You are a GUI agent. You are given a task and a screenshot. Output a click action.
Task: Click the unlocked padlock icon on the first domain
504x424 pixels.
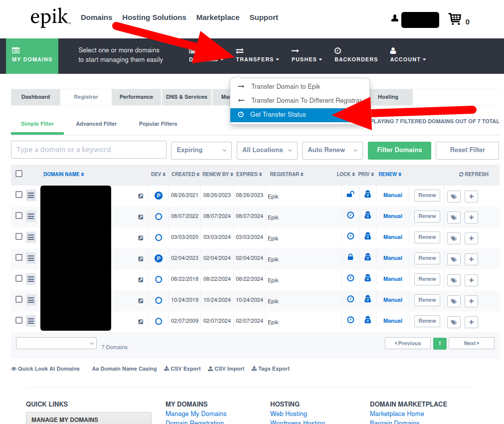(x=350, y=194)
